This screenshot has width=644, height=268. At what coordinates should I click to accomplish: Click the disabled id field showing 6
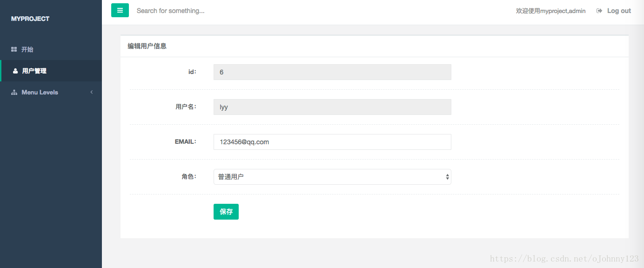click(332, 72)
